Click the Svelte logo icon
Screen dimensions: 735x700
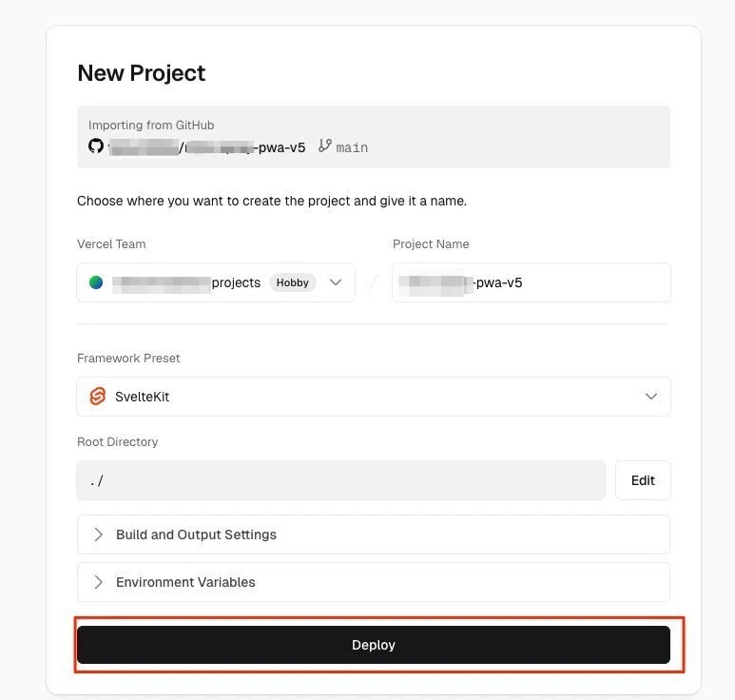pyautogui.click(x=98, y=397)
